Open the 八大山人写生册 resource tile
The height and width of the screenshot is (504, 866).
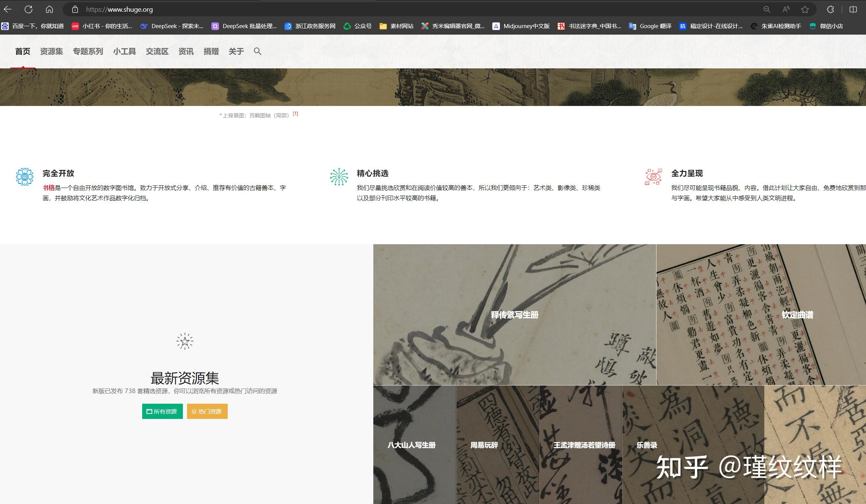pos(415,445)
